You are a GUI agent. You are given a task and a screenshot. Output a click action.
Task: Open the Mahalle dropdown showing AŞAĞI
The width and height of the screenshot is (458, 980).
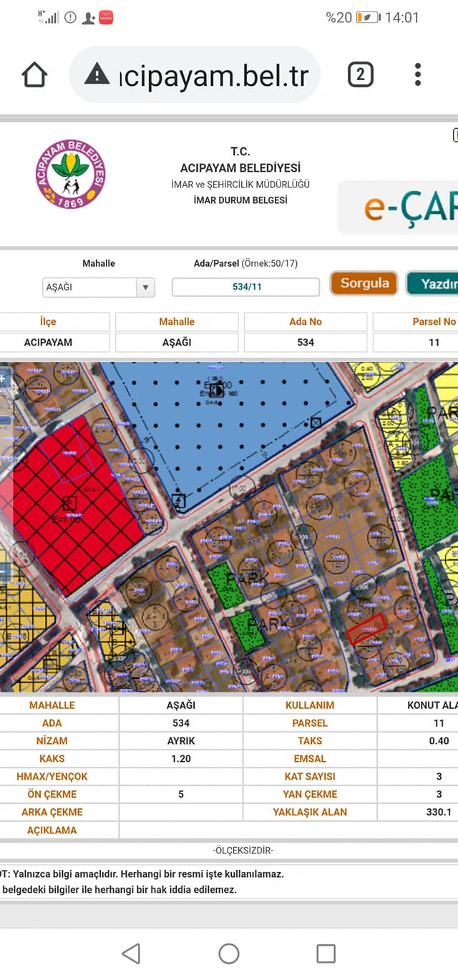coord(99,288)
